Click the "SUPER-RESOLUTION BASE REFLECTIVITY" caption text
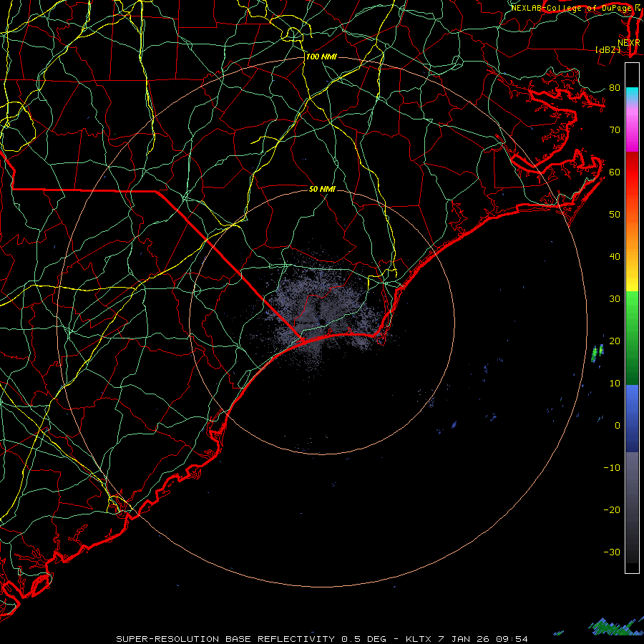 [225, 639]
